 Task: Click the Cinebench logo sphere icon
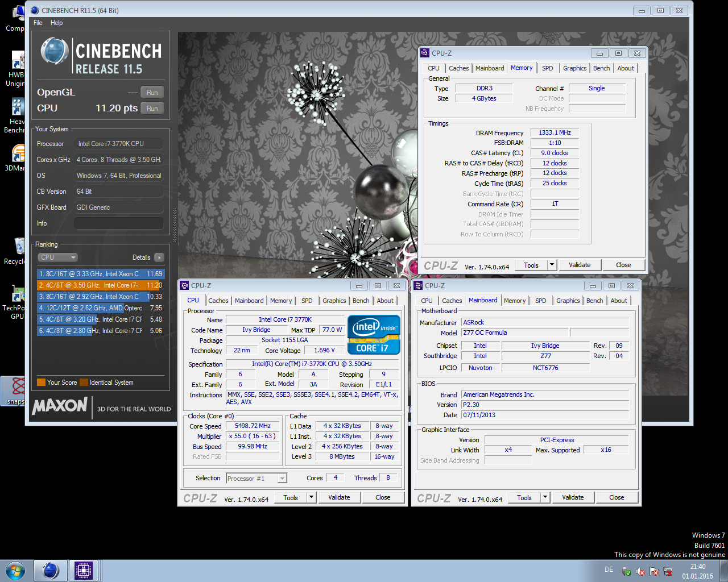(x=55, y=51)
